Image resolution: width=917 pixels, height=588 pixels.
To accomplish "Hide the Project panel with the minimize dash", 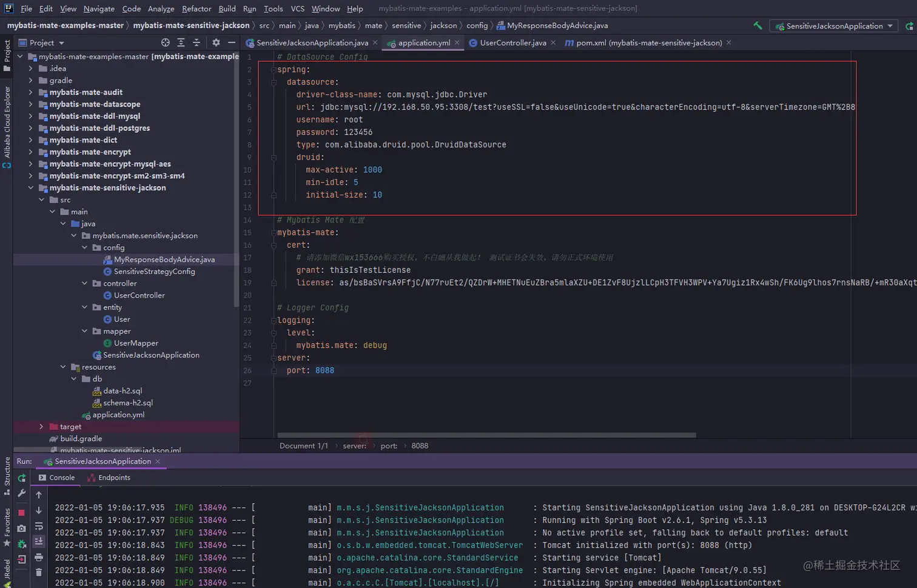I will tap(231, 42).
